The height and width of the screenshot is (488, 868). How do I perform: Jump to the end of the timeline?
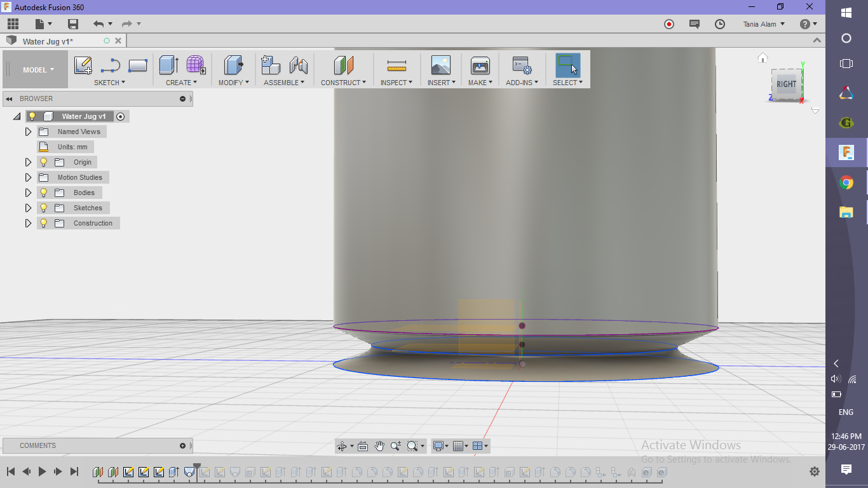point(74,471)
